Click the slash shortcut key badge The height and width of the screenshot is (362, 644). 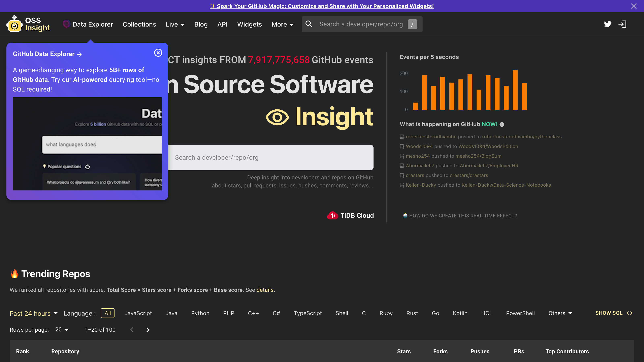[x=413, y=24]
